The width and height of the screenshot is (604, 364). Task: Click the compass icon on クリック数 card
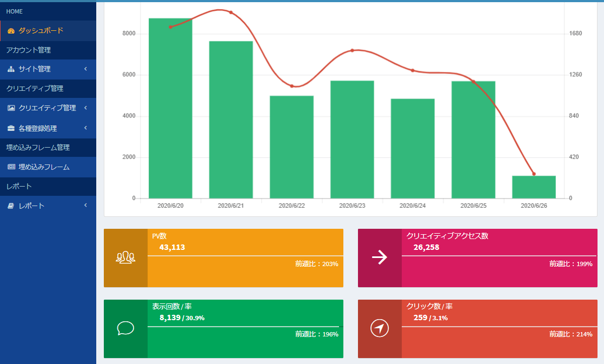380,328
